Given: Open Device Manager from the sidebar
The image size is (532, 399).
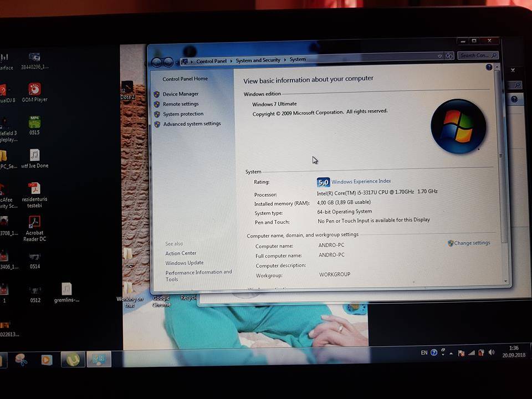Looking at the screenshot, I should point(181,94).
